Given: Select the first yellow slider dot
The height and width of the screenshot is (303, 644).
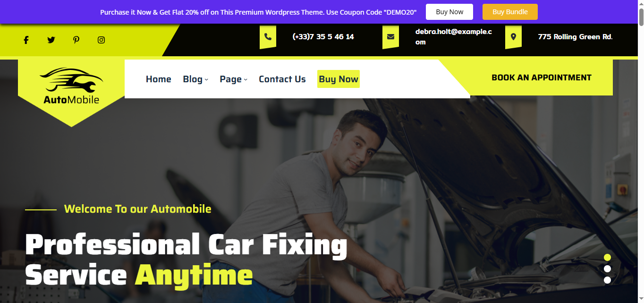Looking at the screenshot, I should [607, 258].
